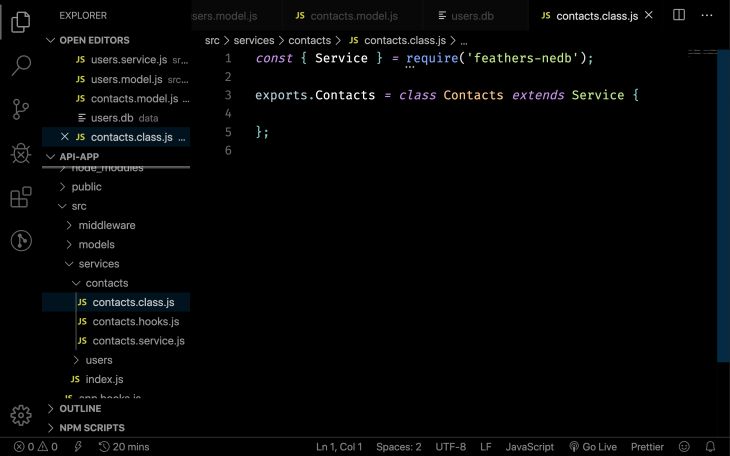Click Go Live in status bar

pos(593,447)
